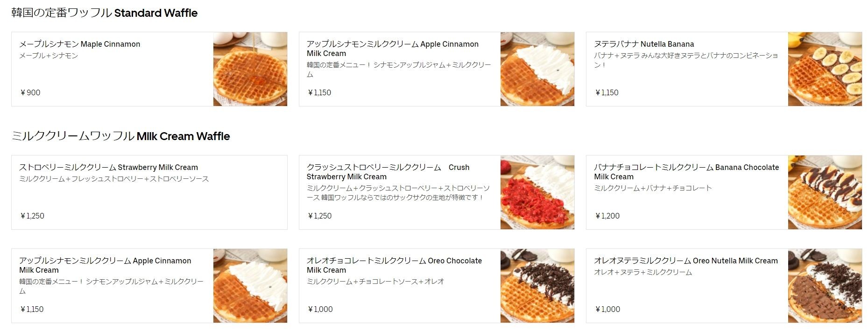Click the Milk Cream Waffle section heading
The image size is (868, 332).
click(x=120, y=136)
